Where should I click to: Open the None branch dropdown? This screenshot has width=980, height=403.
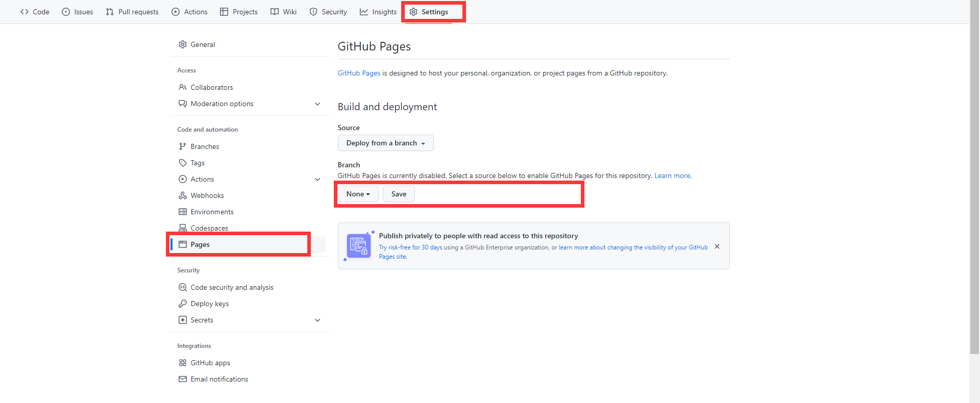pos(358,194)
